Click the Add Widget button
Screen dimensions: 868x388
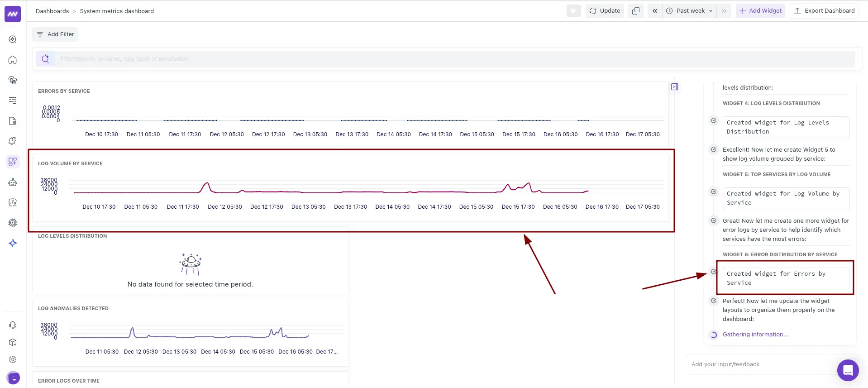point(760,11)
